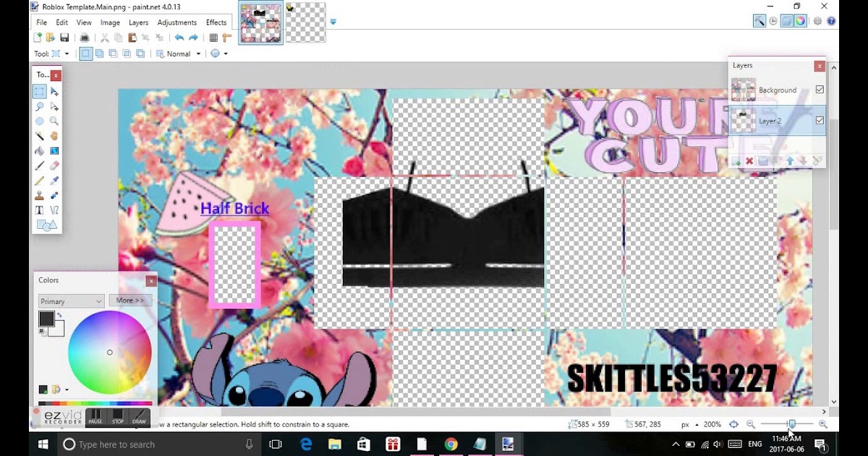Toggle the Tools window button top-right
Viewport: 868px width, 456px height.
click(759, 21)
